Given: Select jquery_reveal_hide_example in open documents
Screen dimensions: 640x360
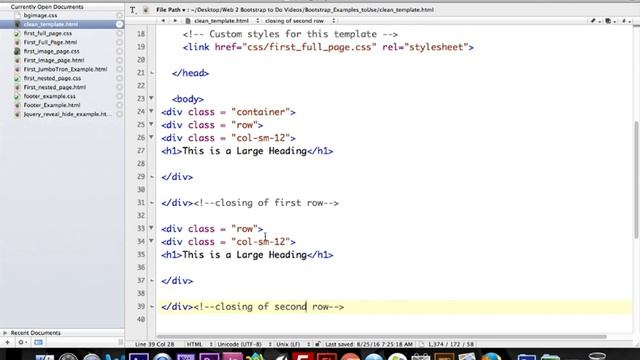Looking at the screenshot, I should [x=67, y=114].
